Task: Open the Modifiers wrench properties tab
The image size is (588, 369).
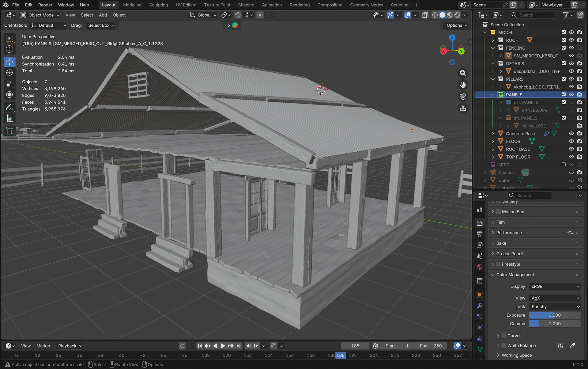Action: point(480,306)
